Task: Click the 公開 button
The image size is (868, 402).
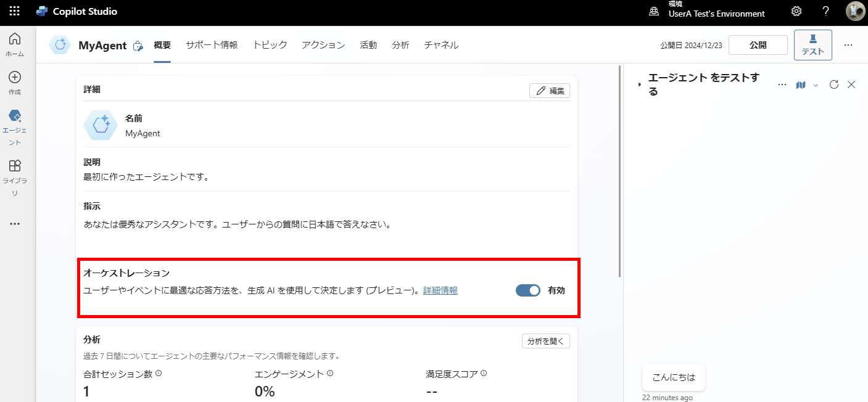Action: [x=758, y=45]
